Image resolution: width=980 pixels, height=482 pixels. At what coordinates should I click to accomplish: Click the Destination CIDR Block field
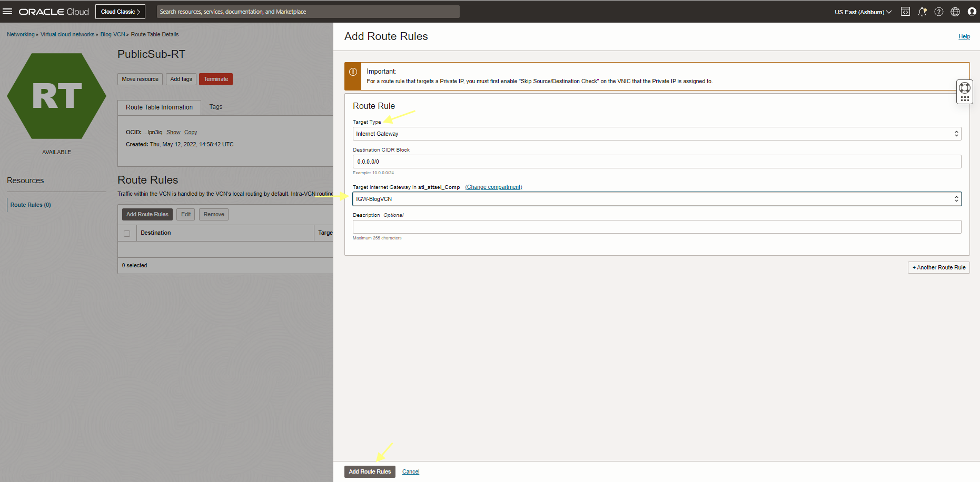point(657,162)
